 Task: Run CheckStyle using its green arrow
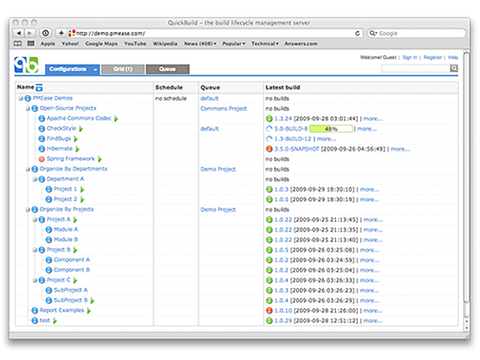click(x=81, y=129)
